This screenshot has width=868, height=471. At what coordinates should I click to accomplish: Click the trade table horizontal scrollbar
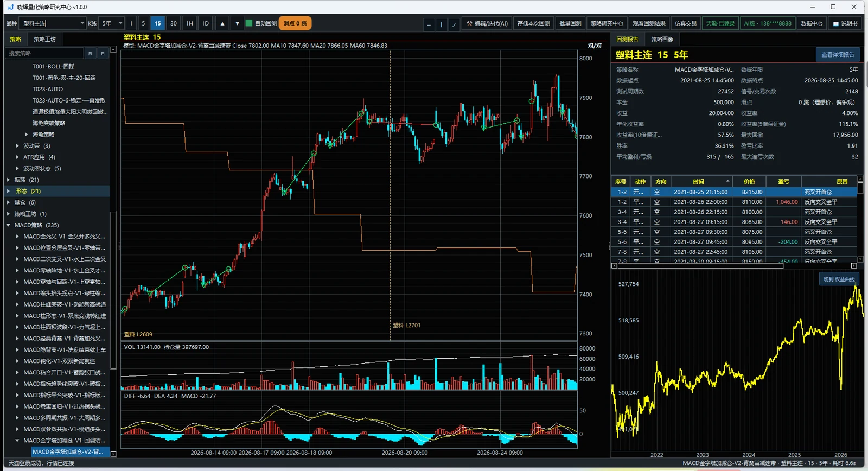click(x=700, y=266)
